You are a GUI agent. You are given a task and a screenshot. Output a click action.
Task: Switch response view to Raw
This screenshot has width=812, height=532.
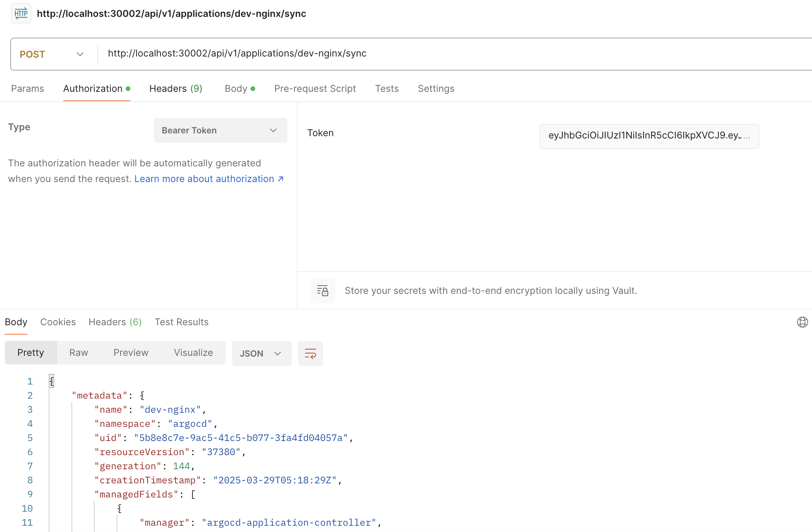pyautogui.click(x=79, y=353)
